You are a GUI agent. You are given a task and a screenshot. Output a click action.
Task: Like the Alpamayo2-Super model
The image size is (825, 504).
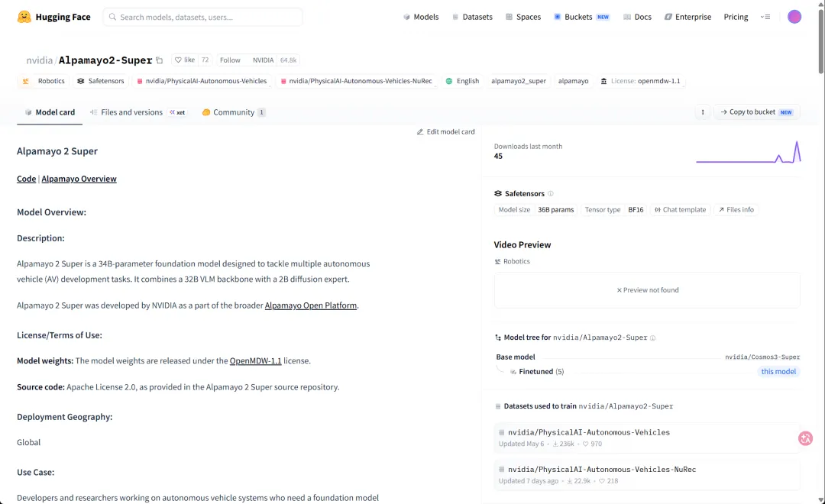(x=185, y=60)
